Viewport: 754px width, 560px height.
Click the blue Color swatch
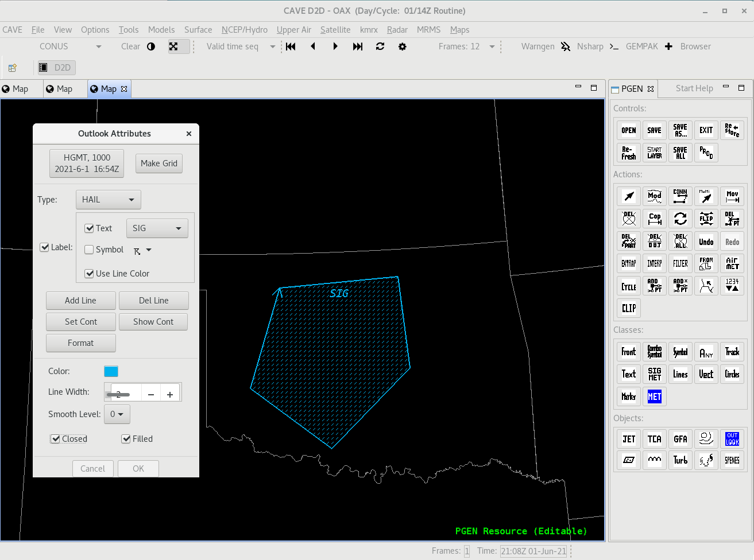(x=111, y=371)
